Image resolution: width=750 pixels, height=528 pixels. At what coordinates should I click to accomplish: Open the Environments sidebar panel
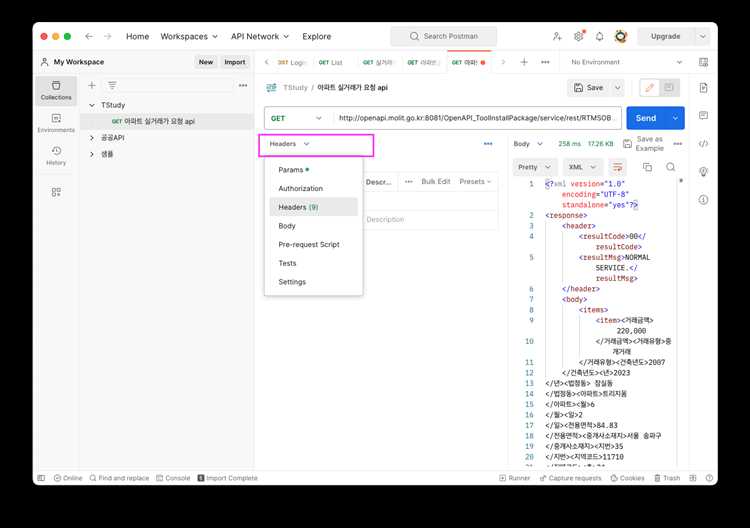[56, 123]
